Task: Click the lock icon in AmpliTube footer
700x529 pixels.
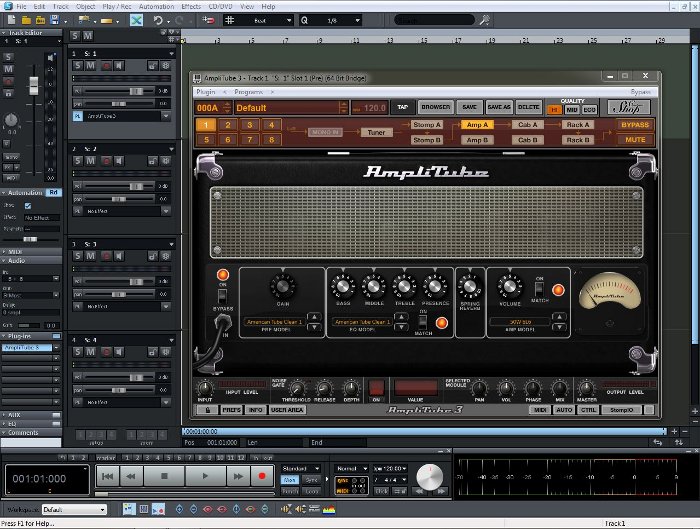Action: (207, 410)
